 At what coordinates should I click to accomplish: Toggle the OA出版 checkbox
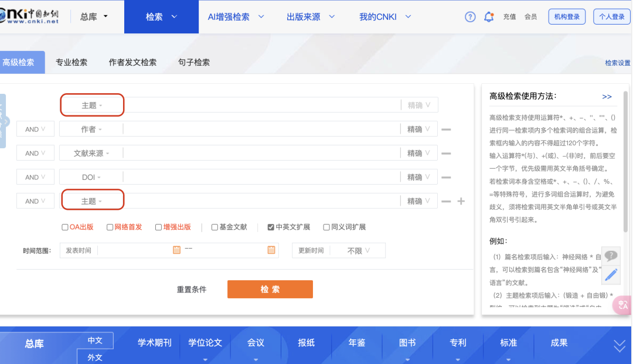coord(64,227)
